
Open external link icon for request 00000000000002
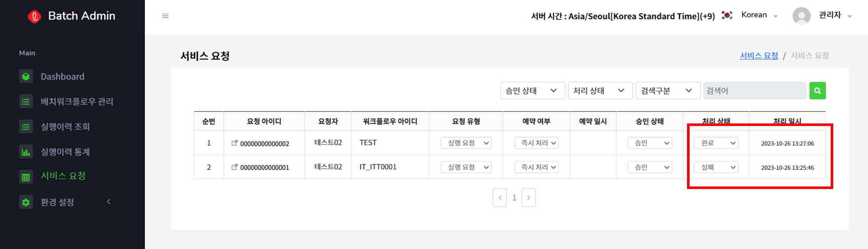[234, 143]
